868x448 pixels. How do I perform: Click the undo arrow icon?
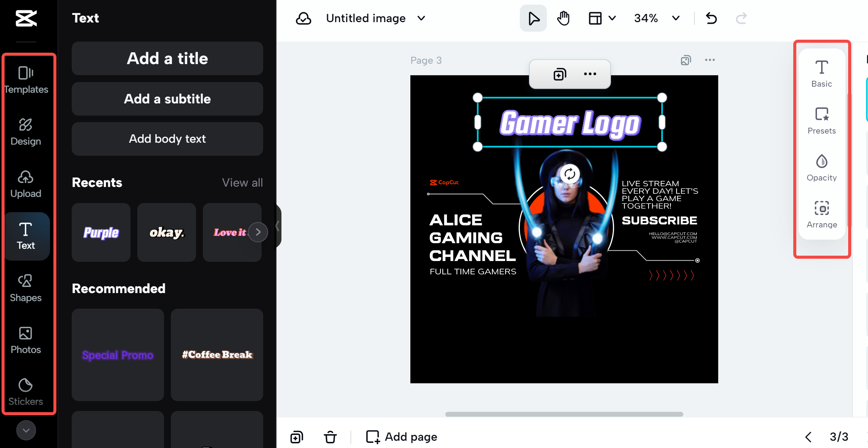(711, 18)
